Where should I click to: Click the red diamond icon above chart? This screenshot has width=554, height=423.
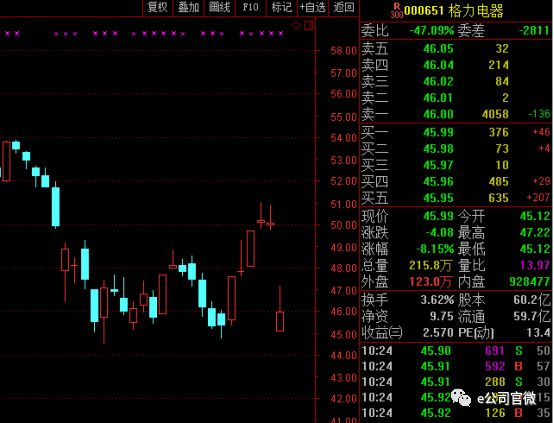(296, 25)
